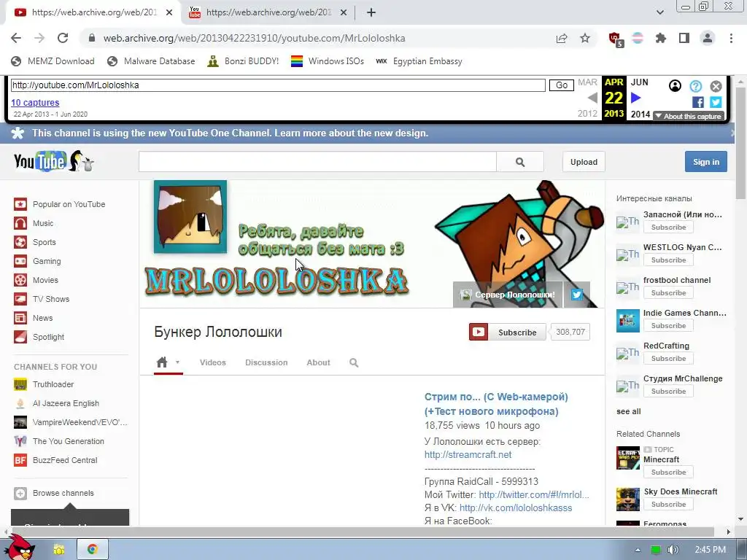Open MEMZ Download bookmark
Viewport: 747px width, 560px height.
tap(53, 61)
